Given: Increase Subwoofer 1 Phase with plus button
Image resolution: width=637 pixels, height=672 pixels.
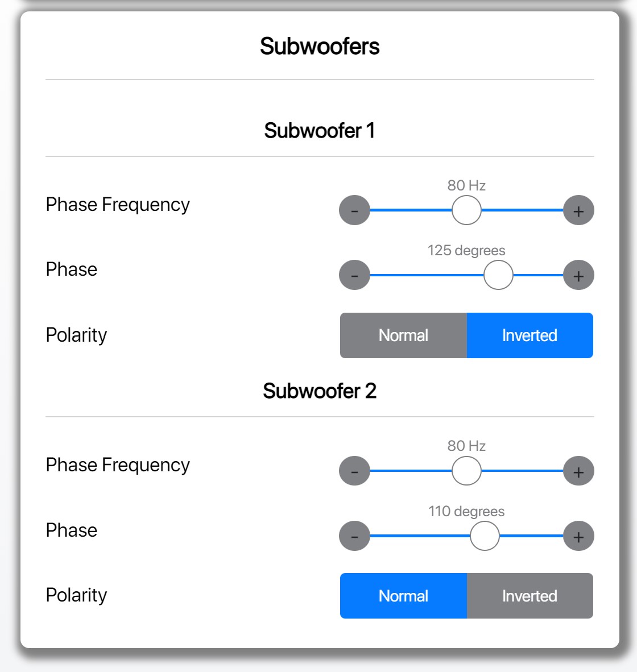Looking at the screenshot, I should tap(578, 275).
